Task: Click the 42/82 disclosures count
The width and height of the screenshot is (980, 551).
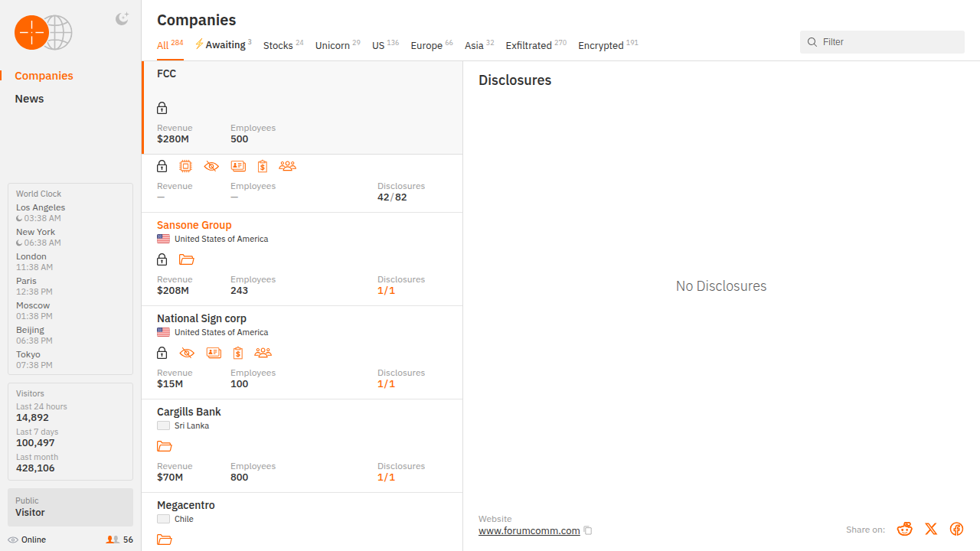Action: [x=392, y=197]
